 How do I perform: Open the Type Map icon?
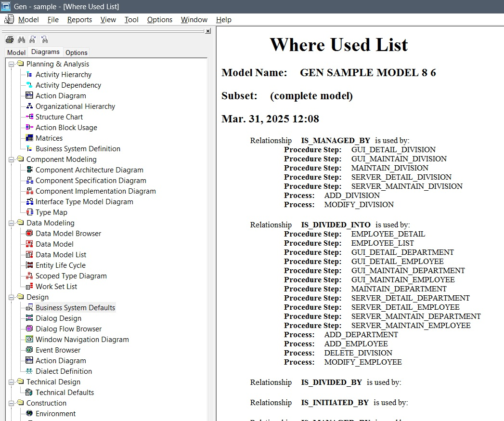29,212
